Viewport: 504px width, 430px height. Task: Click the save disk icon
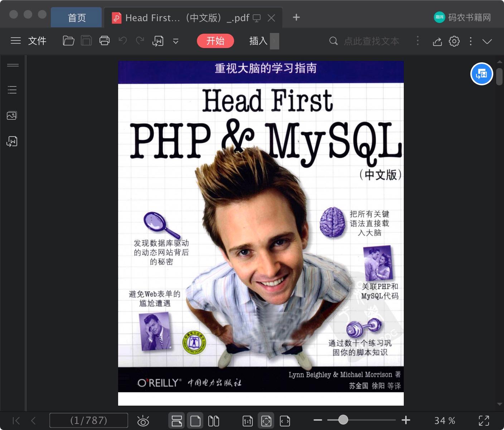tap(86, 41)
